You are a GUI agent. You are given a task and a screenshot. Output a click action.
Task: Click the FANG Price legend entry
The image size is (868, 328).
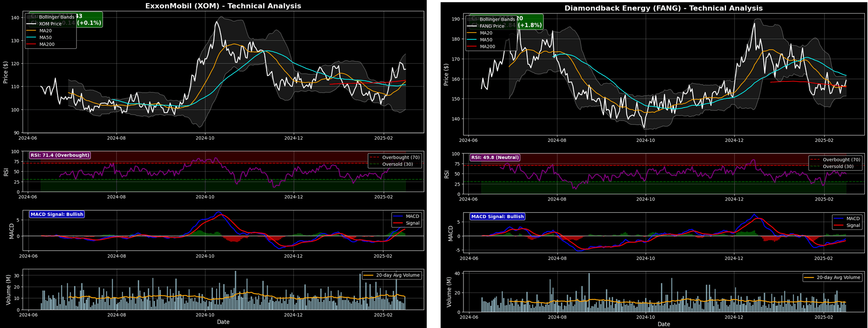click(x=491, y=26)
